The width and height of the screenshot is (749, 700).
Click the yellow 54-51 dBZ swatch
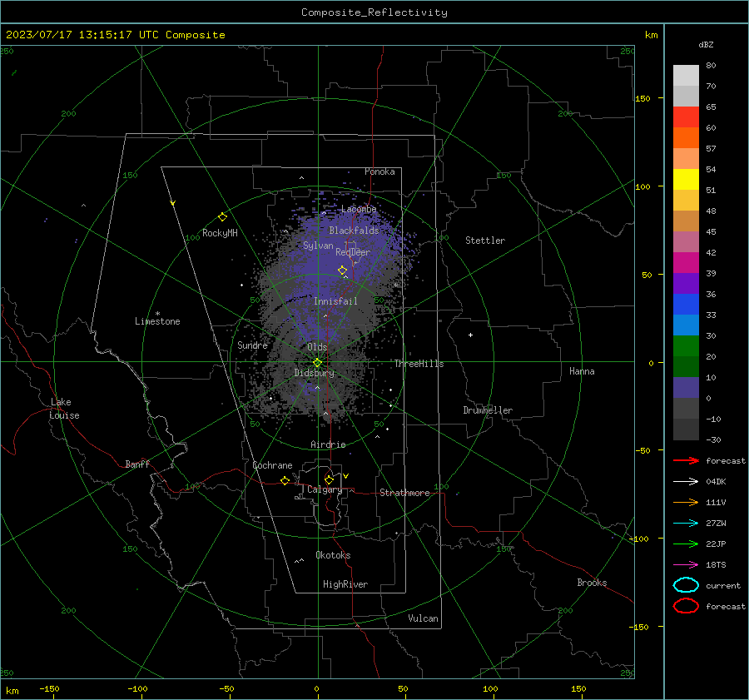[x=686, y=180]
